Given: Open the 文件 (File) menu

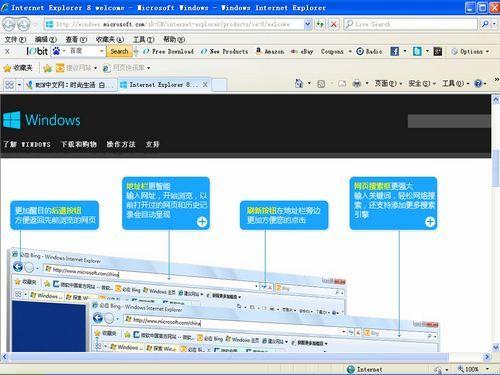Looking at the screenshot, I should [15, 39].
